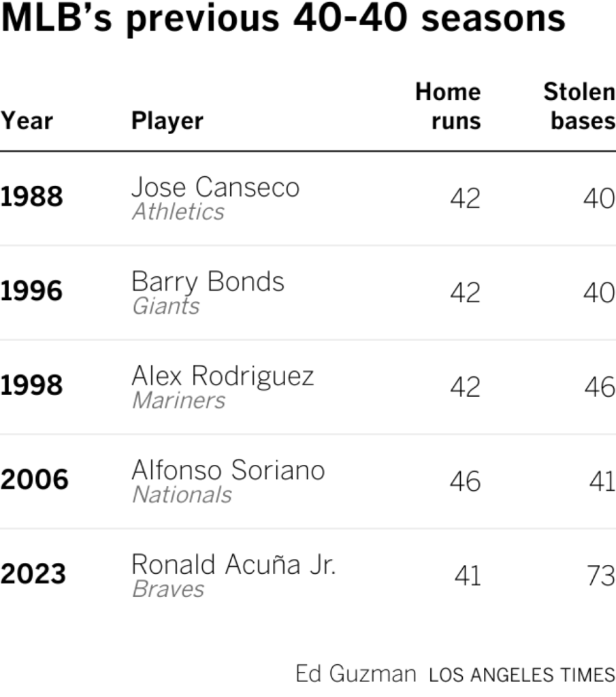Click the Ronald Acuña Jr. player name
Viewport: 616px width, 697px height.
tap(233, 564)
